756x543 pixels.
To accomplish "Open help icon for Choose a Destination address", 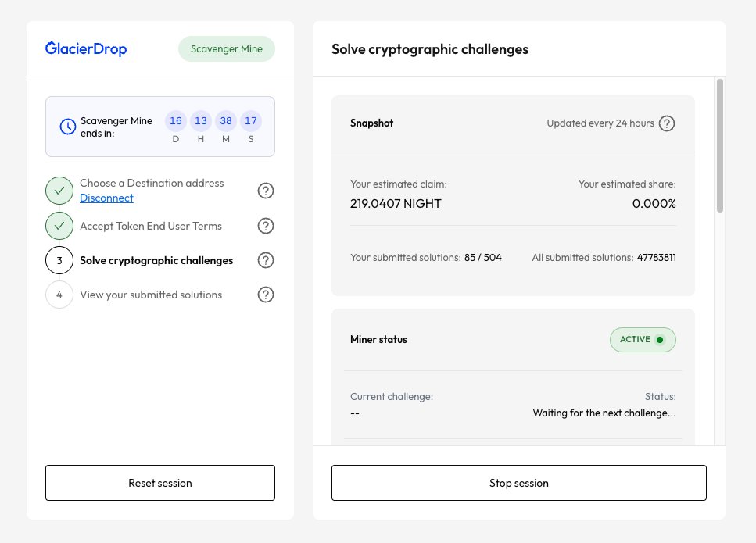I will click(x=266, y=191).
